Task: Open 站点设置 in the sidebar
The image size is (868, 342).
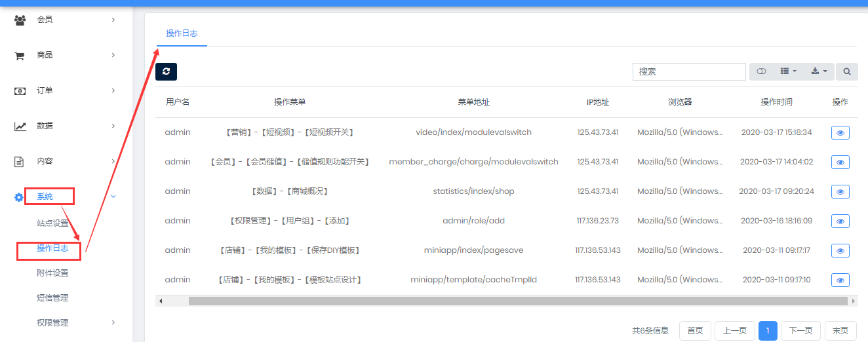Action: (x=52, y=223)
